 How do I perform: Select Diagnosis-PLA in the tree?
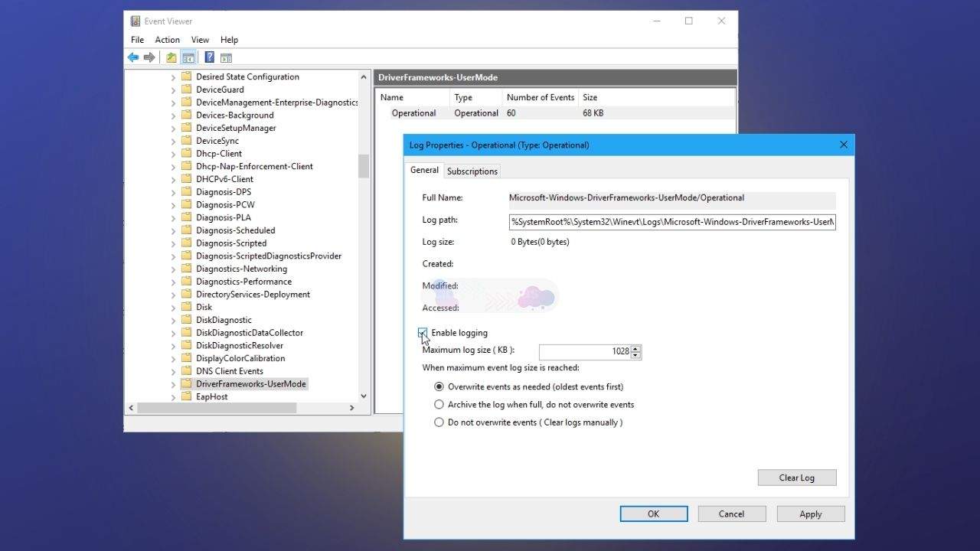click(224, 217)
